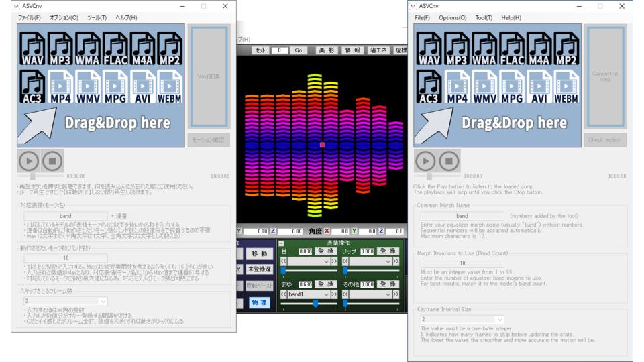This screenshot has width=644, height=362.
Task: Click the WEBM icon in English ASVCnv window
Action: (x=566, y=86)
